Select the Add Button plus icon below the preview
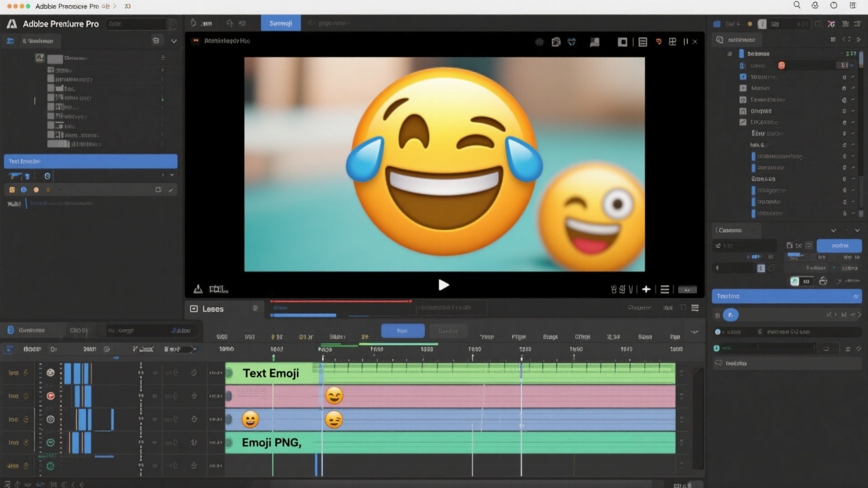This screenshot has height=488, width=868. click(646, 289)
